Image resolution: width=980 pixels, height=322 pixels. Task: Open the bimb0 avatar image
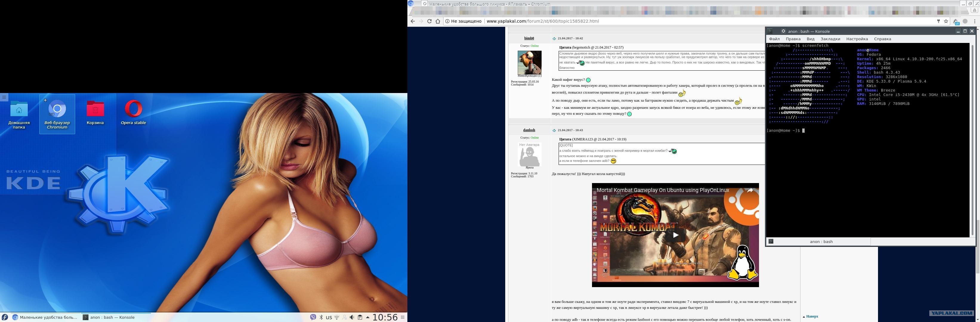[529, 62]
